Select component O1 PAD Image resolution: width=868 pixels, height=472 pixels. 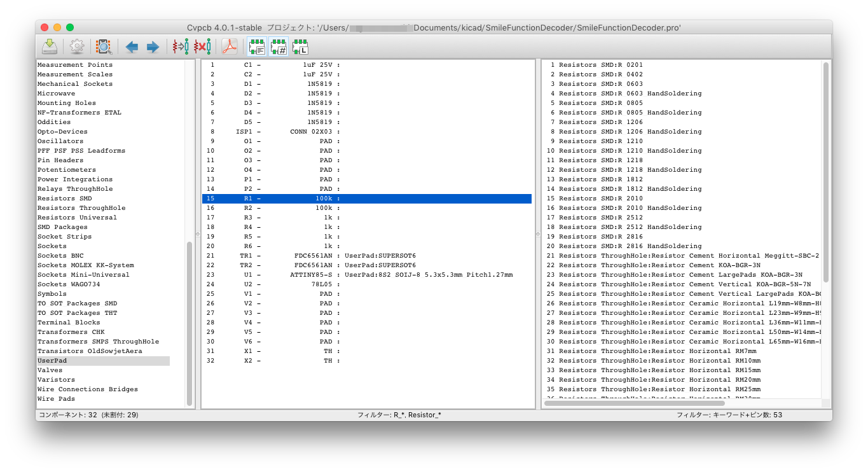(x=367, y=141)
